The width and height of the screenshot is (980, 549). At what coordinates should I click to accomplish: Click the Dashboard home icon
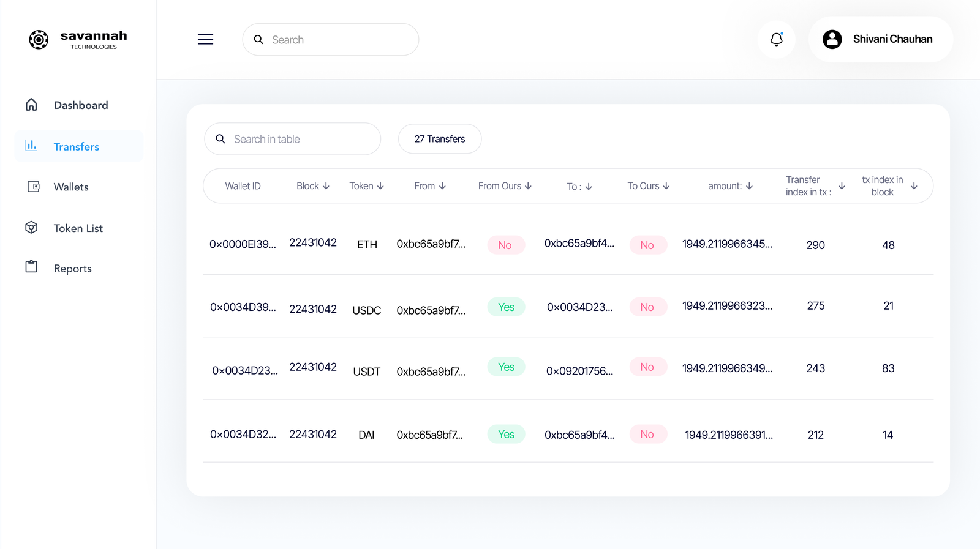coord(31,105)
